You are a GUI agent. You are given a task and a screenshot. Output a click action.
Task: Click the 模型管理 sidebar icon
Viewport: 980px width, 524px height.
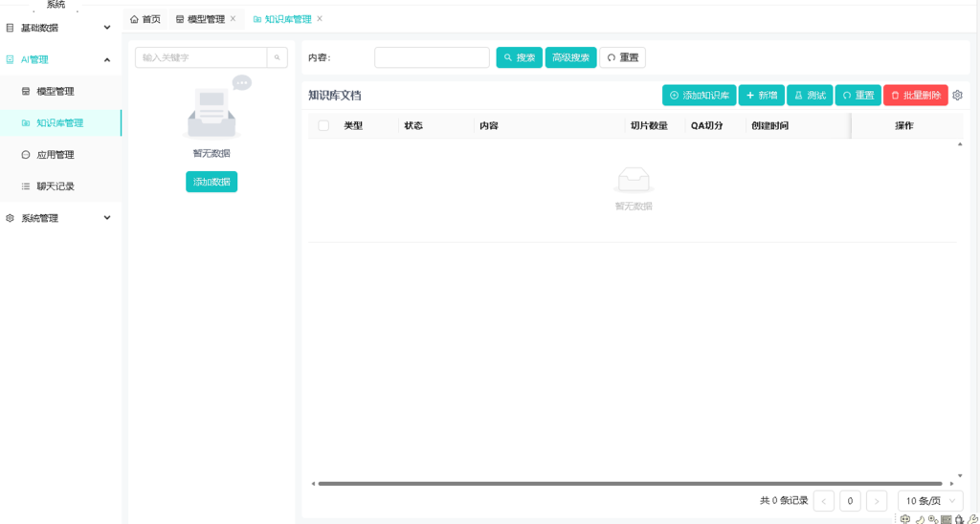click(26, 91)
